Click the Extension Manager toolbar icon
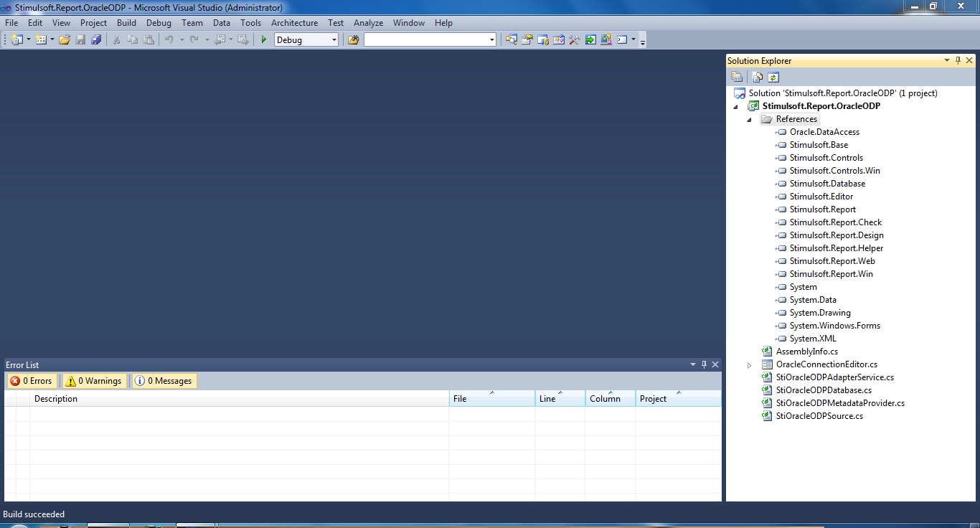The width and height of the screenshot is (980, 528). 606,40
